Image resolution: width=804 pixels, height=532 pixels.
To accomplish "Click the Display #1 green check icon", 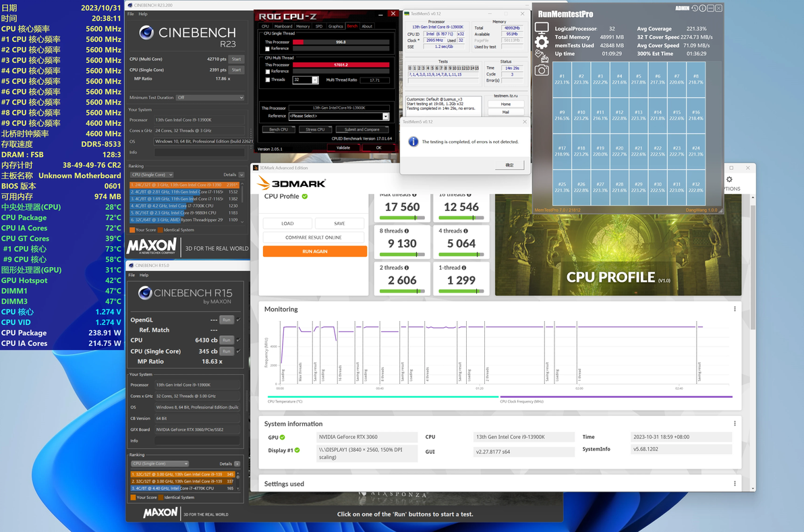I will [297, 450].
